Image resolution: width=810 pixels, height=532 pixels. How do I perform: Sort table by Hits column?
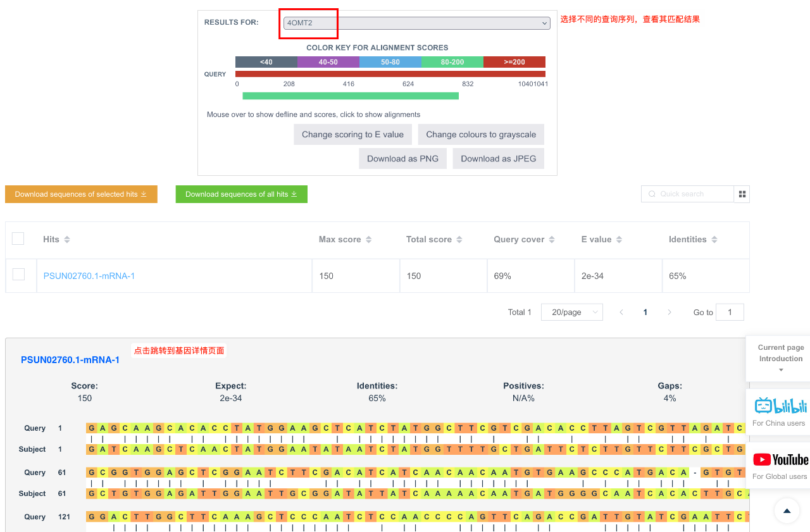pos(67,240)
